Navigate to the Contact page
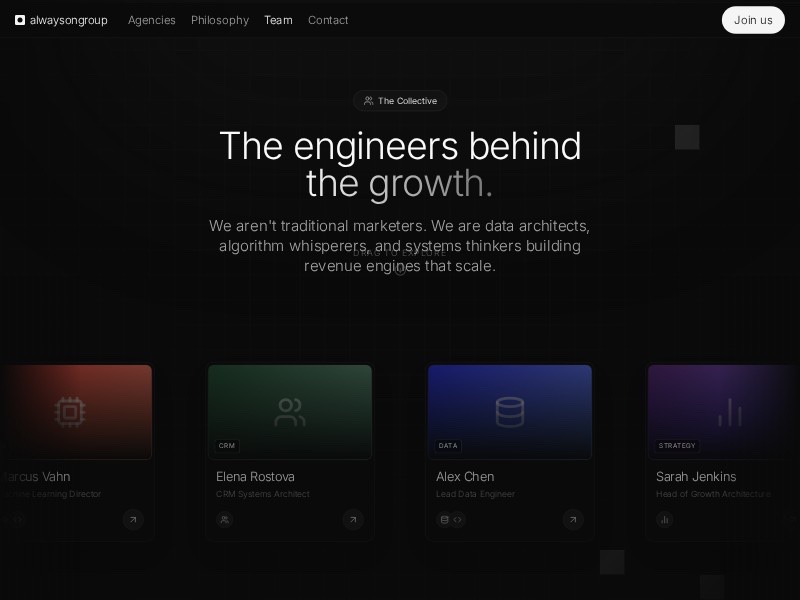The width and height of the screenshot is (800, 600). (x=328, y=20)
